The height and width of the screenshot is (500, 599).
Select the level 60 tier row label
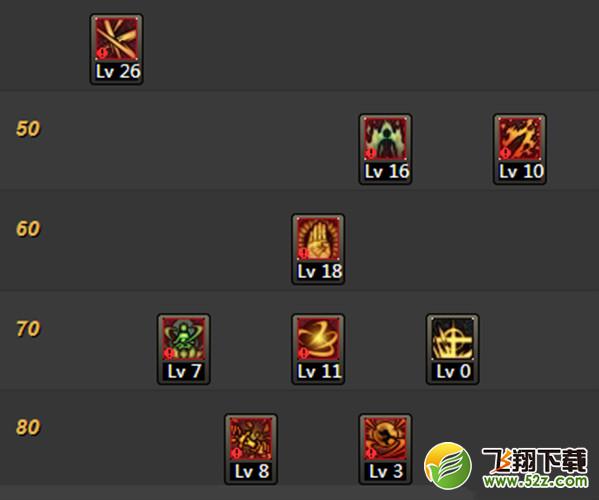pyautogui.click(x=28, y=229)
